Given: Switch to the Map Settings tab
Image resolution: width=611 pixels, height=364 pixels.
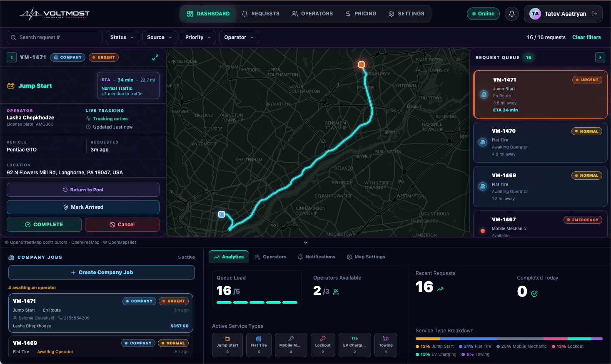Looking at the screenshot, I should tap(366, 257).
